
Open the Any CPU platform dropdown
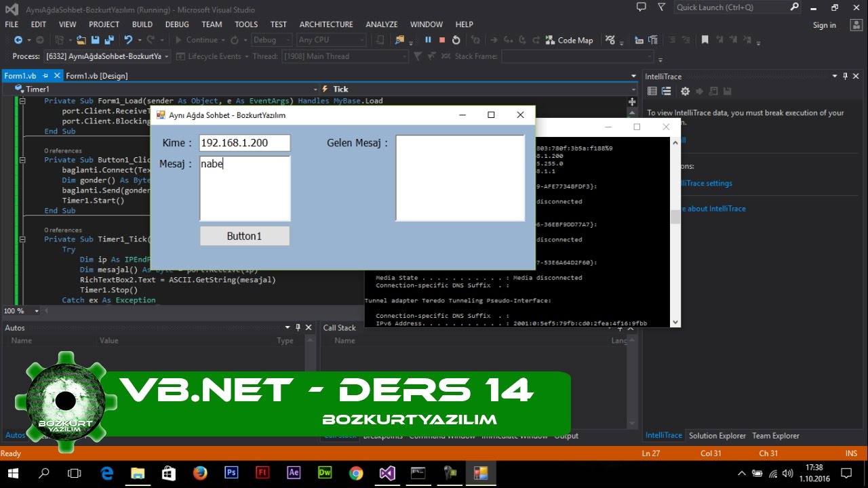pyautogui.click(x=330, y=40)
